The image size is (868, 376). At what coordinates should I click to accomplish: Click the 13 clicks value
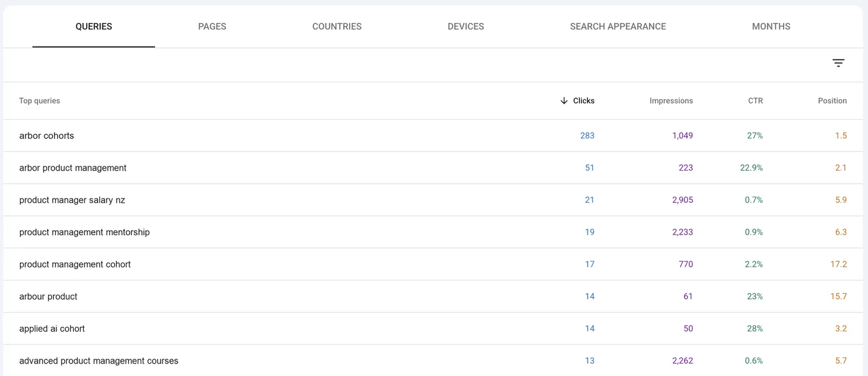590,361
